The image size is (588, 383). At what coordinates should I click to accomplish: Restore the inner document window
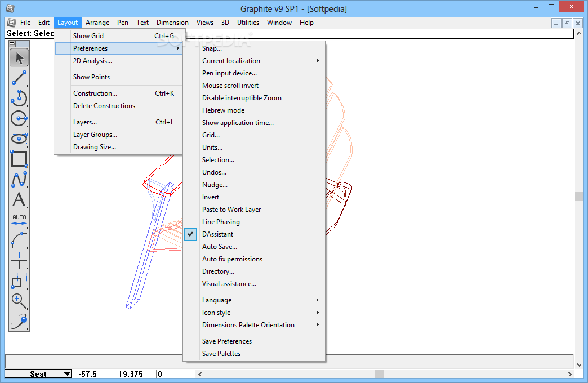[567, 23]
